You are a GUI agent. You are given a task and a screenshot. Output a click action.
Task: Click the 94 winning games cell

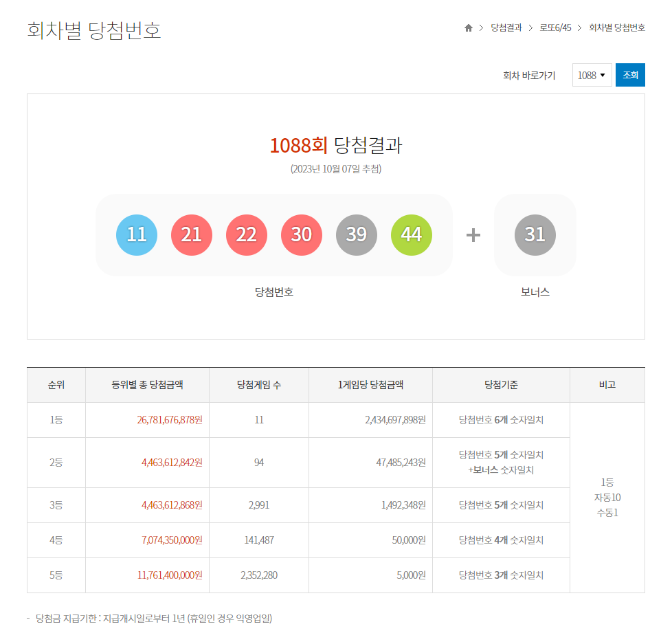259,463
